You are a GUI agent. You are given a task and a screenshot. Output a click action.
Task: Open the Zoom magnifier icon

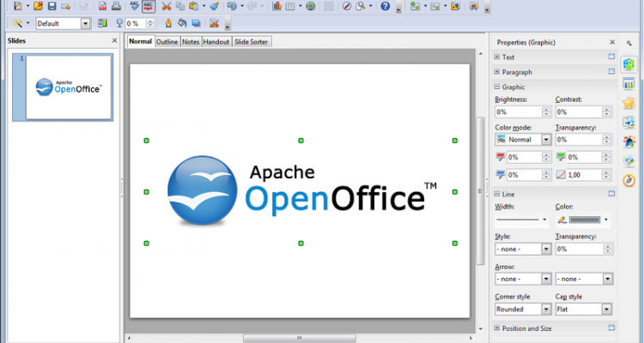coord(361,6)
